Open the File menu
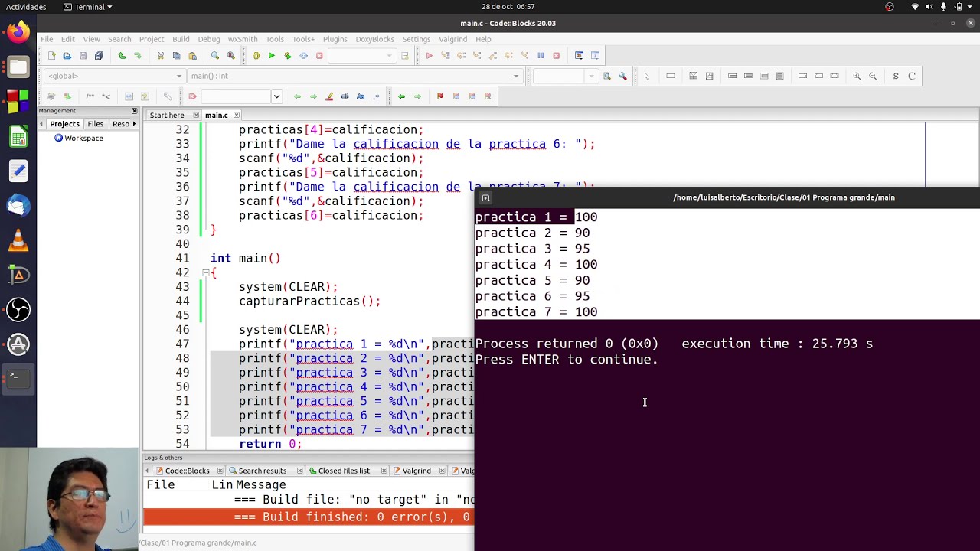The image size is (980, 551). [x=47, y=39]
